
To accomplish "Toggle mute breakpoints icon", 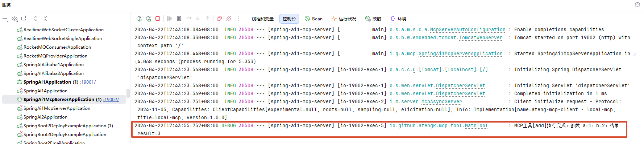I will pos(229,19).
